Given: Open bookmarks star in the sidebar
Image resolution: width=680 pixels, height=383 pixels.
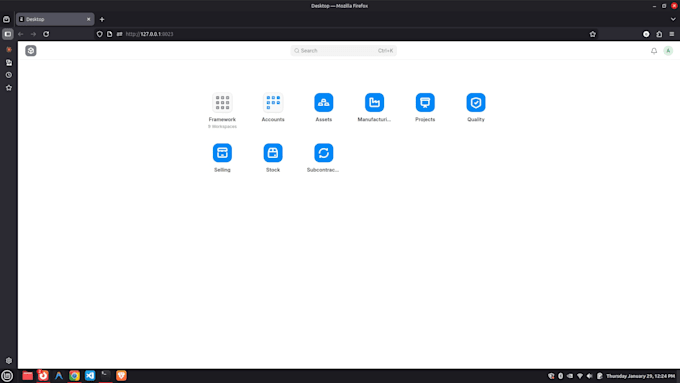Looking at the screenshot, I should 9,88.
